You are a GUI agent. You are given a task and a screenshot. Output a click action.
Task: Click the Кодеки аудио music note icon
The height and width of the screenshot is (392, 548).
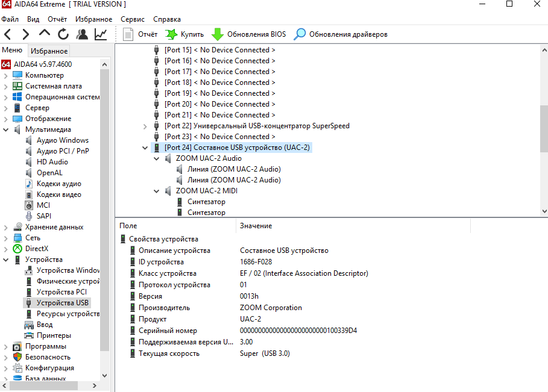[x=29, y=184]
